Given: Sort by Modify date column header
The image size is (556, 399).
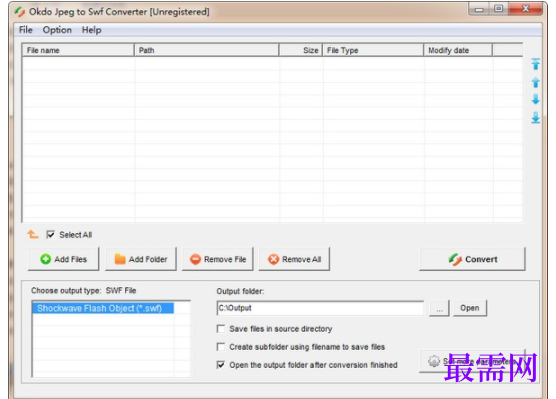Looking at the screenshot, I should click(458, 50).
